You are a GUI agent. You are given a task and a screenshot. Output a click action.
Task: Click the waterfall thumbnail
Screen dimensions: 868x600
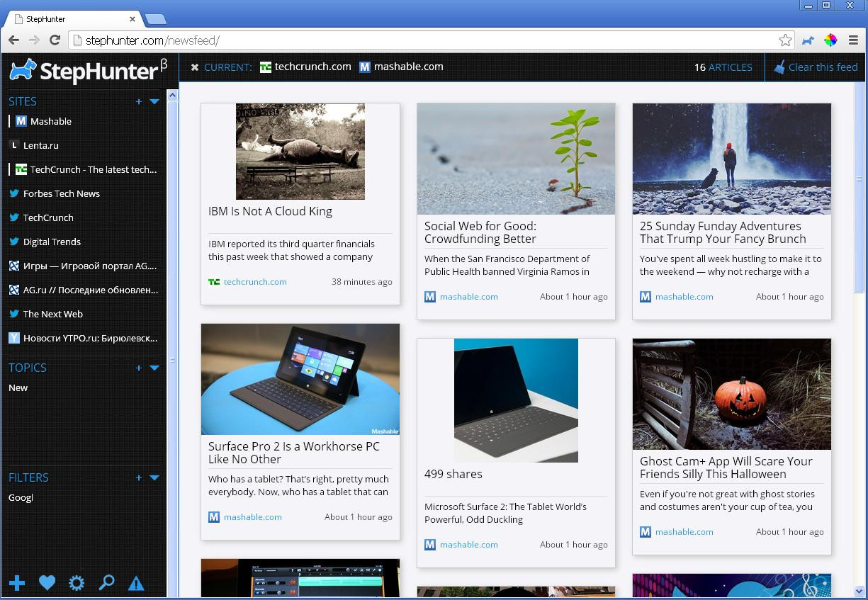[732, 159]
